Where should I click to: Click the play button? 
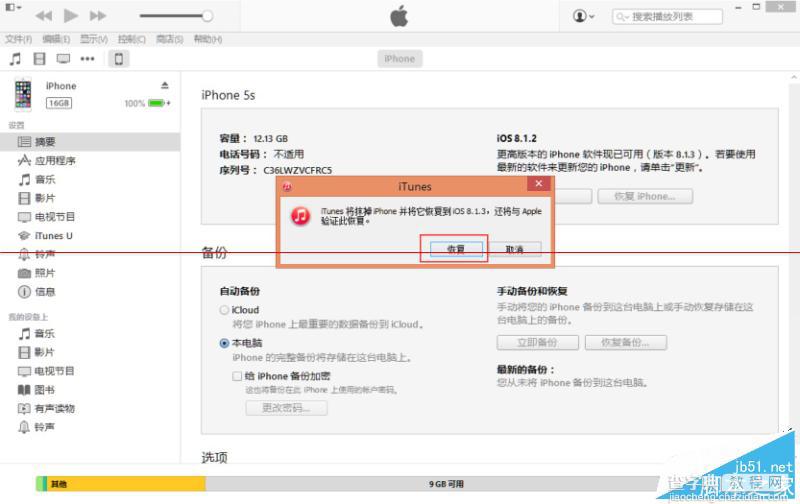pos(71,16)
